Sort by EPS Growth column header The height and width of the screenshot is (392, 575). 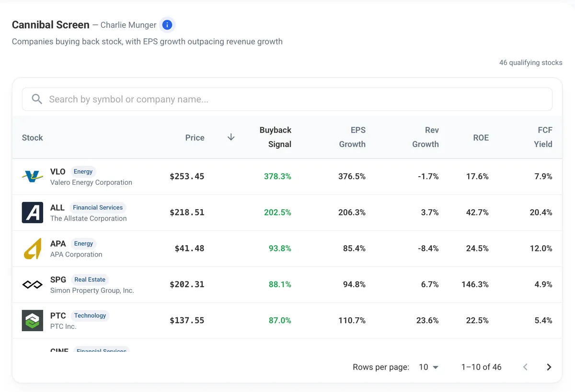[352, 137]
